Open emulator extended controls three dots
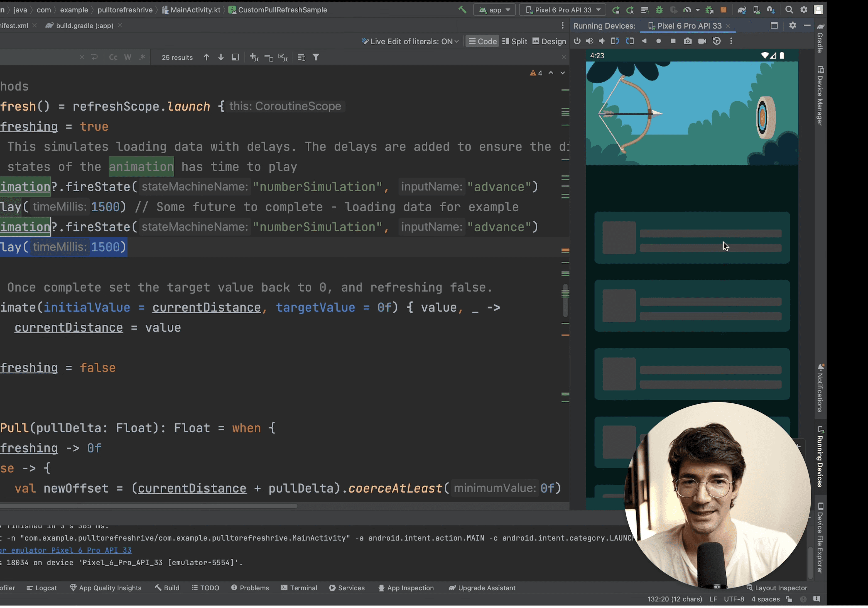 point(731,41)
